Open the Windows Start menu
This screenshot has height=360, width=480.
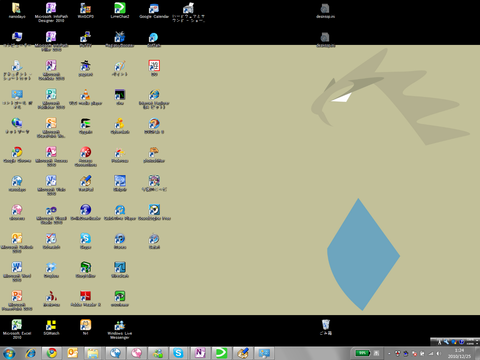coord(9,353)
